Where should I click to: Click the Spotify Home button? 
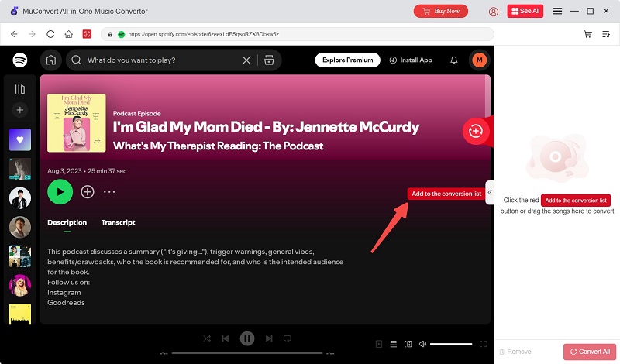pyautogui.click(x=51, y=60)
